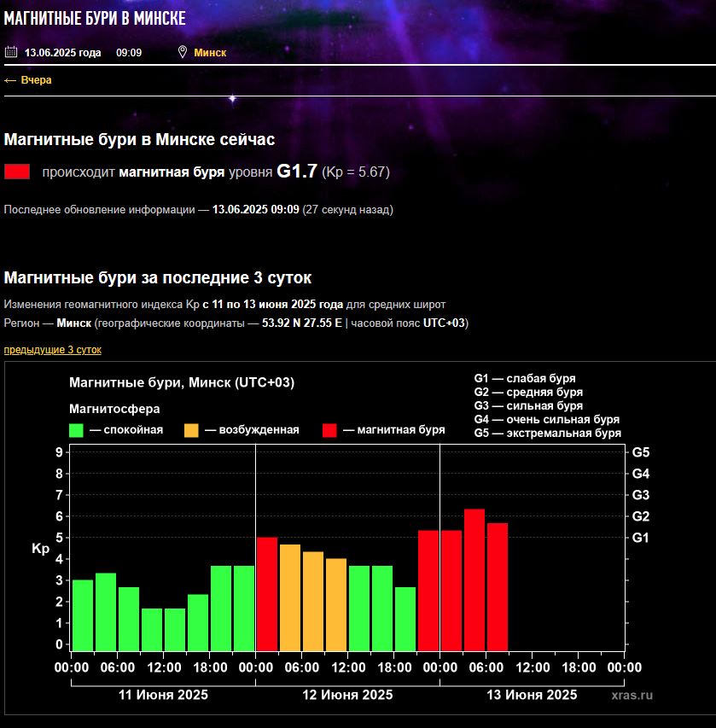This screenshot has width=716, height=728.
Task: Click the red магнитная буря legend swatch
Action: 329,430
